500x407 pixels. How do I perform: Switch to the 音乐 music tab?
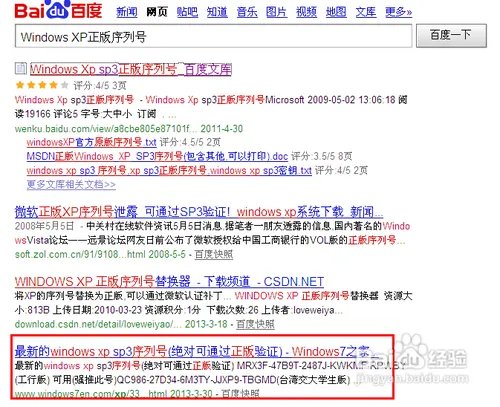(x=247, y=12)
